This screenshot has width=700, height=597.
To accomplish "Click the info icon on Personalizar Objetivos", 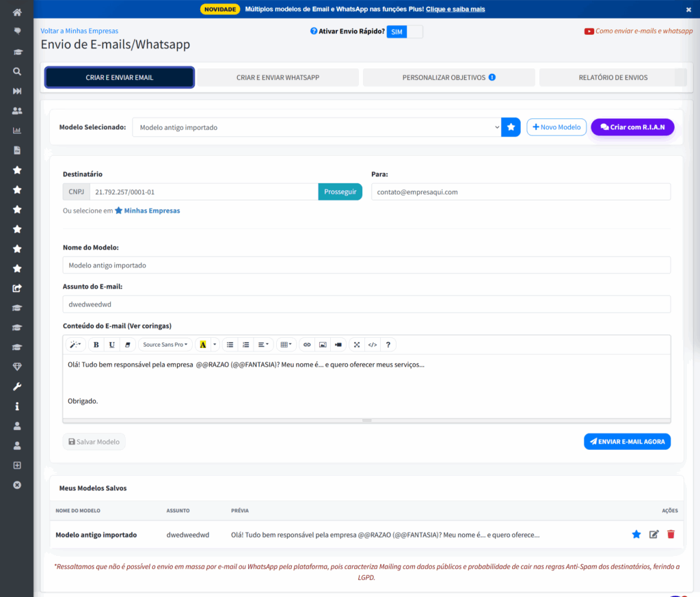I will (x=492, y=77).
